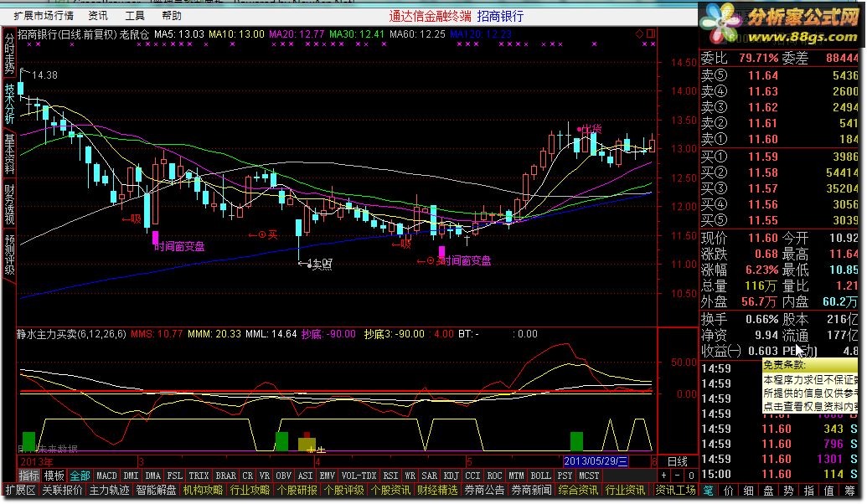Open the 帮助 menu
This screenshot has height=504, width=867.
172,15
